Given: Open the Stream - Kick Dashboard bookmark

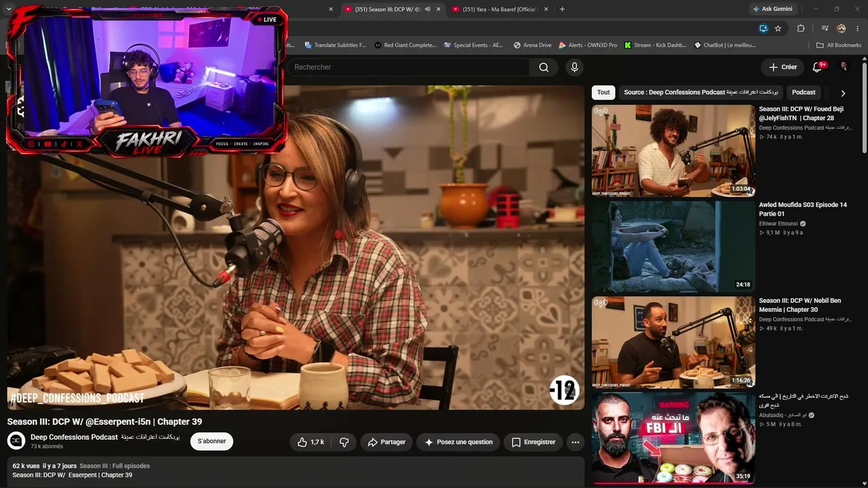Looking at the screenshot, I should (x=655, y=45).
